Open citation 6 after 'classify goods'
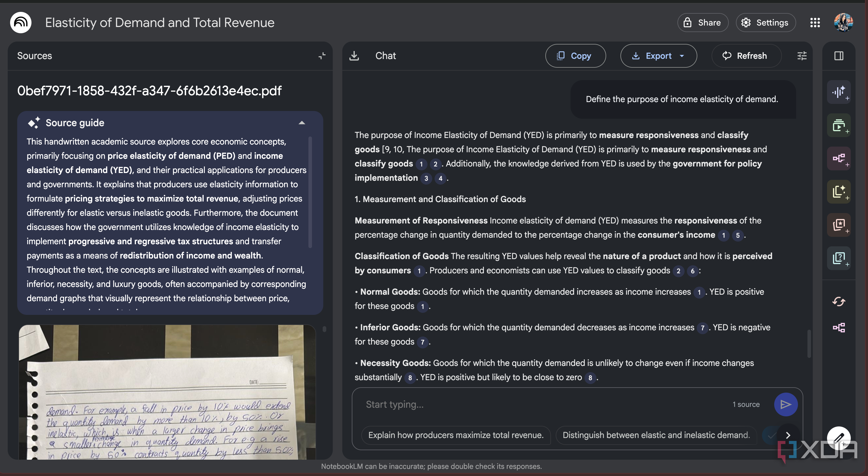Viewport: 868px width, 476px height. 693,271
